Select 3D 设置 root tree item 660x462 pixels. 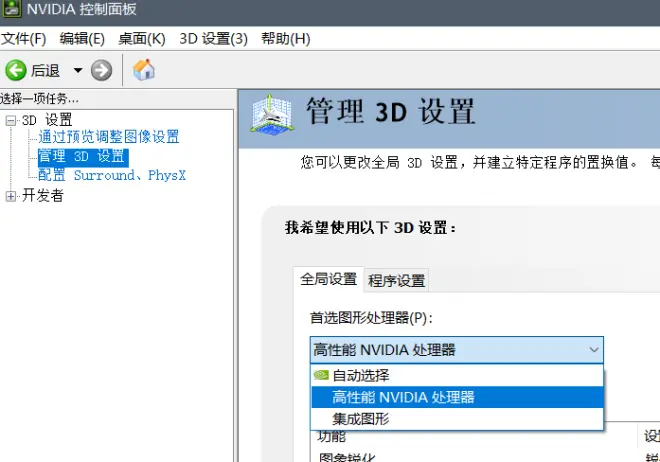coord(47,120)
